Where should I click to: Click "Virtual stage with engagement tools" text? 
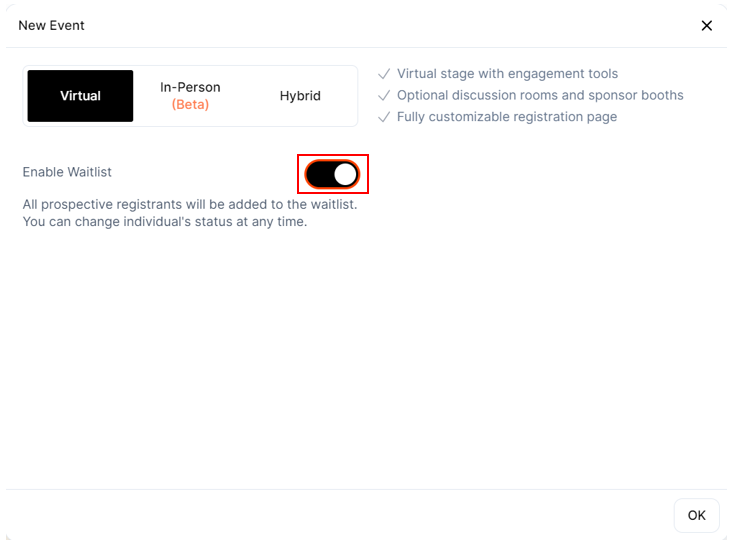(x=507, y=74)
